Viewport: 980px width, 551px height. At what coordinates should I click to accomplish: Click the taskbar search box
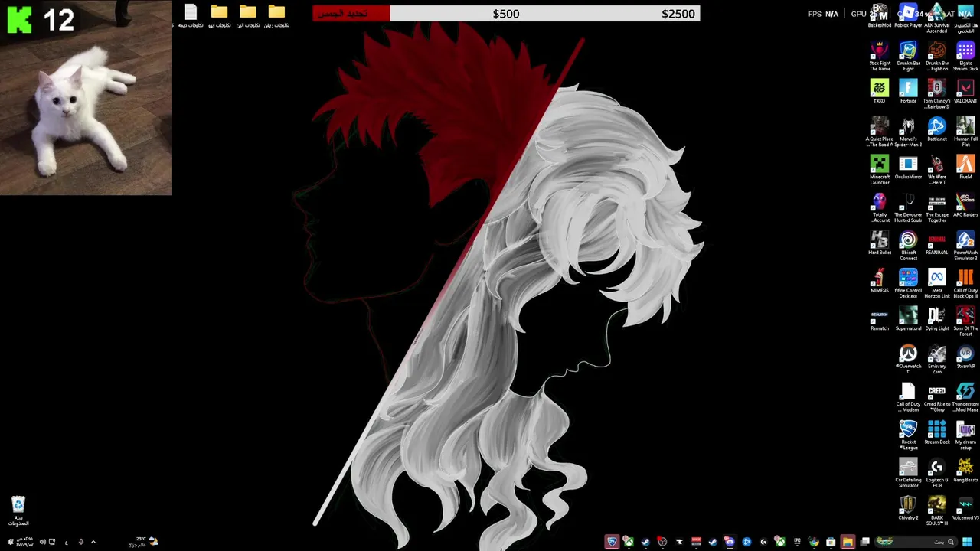tap(917, 542)
